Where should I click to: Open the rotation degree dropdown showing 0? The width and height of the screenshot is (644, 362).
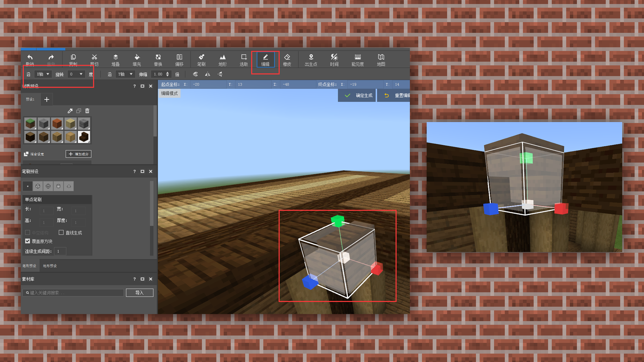(76, 74)
